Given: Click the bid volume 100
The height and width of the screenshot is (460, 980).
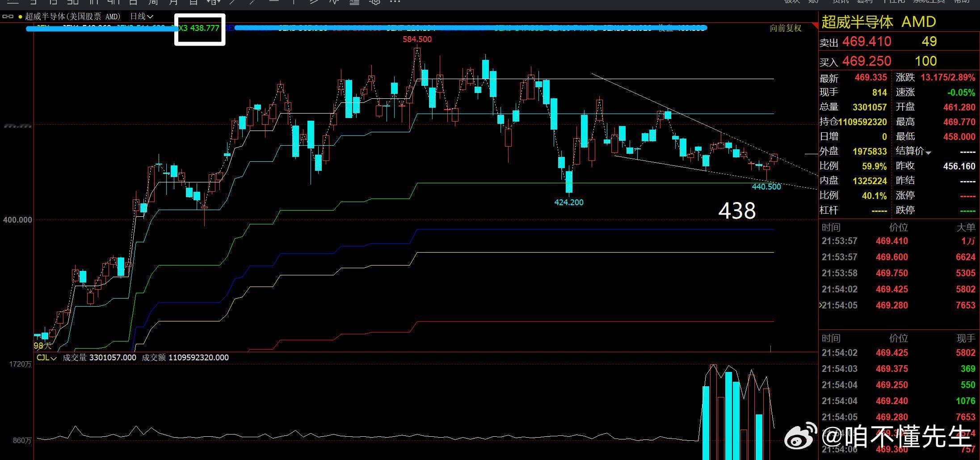Looking at the screenshot, I should 925,61.
